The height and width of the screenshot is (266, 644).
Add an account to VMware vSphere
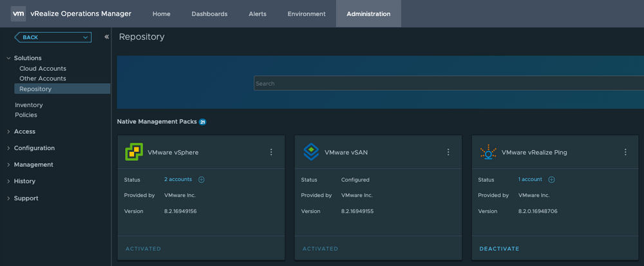point(202,180)
